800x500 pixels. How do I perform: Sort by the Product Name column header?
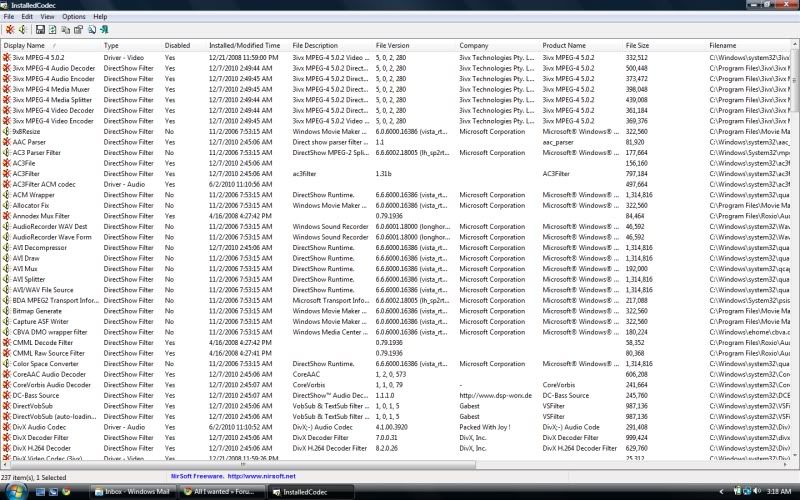(582, 45)
